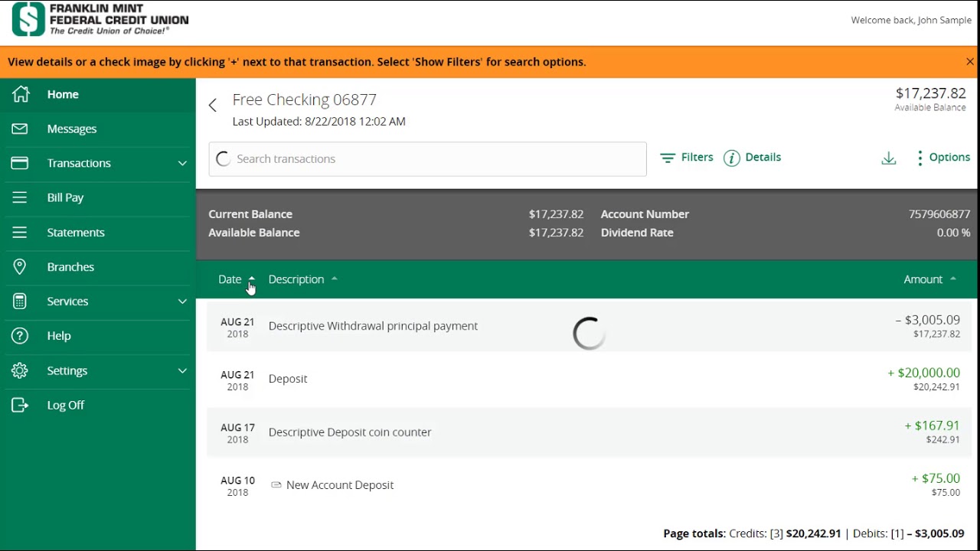Image resolution: width=980 pixels, height=551 pixels.
Task: Open the Home menu item
Action: 98,94
